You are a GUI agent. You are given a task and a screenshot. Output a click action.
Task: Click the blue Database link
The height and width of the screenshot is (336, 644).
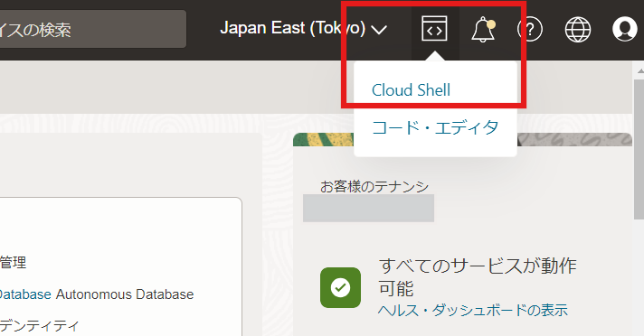point(25,294)
